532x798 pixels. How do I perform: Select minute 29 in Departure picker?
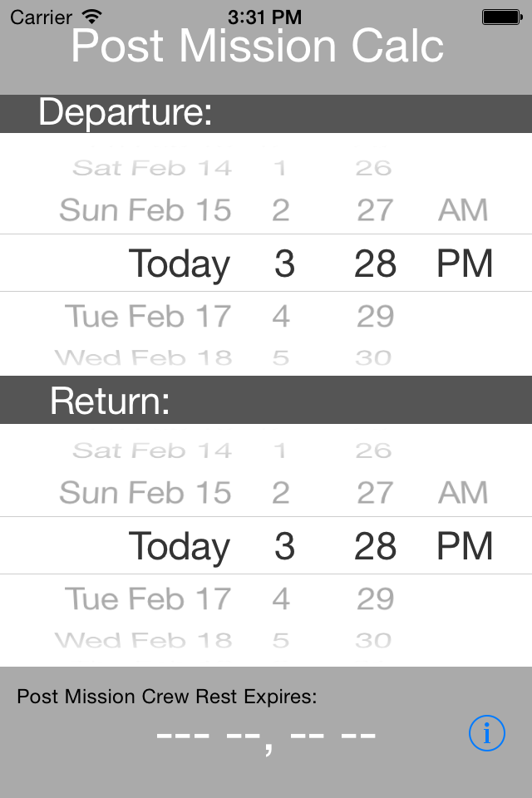pos(375,317)
